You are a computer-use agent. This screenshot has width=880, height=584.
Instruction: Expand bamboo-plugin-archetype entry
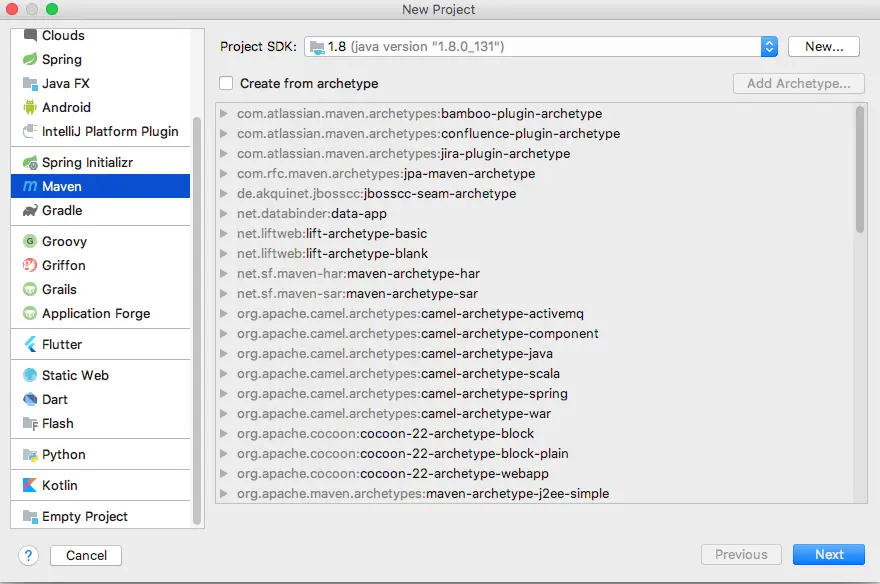(223, 113)
